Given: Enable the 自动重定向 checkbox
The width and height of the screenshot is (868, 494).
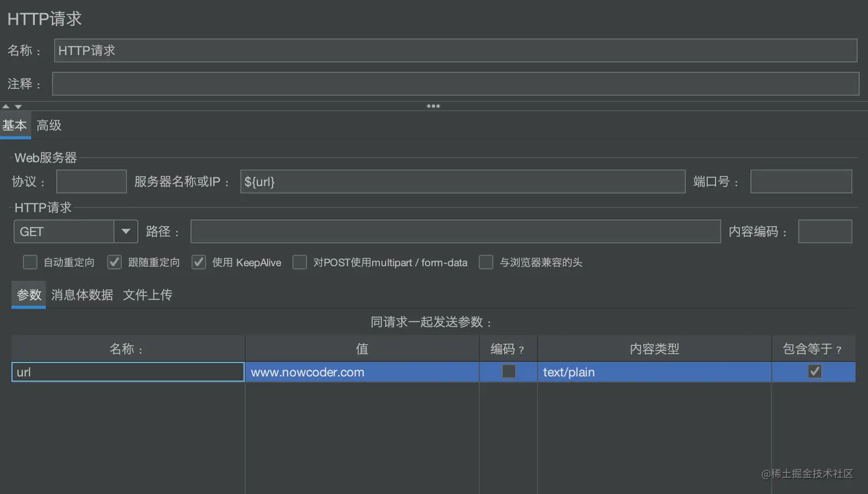Looking at the screenshot, I should coord(30,262).
